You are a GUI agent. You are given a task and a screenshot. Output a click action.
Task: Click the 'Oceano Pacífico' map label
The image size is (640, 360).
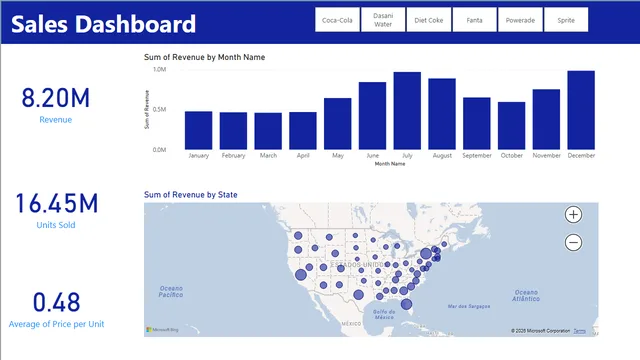pos(171,291)
